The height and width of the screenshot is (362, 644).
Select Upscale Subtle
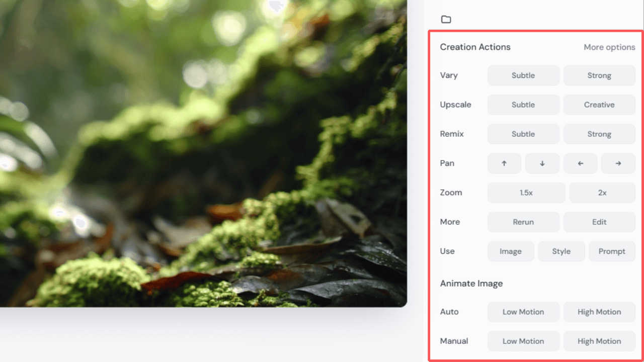click(x=523, y=105)
